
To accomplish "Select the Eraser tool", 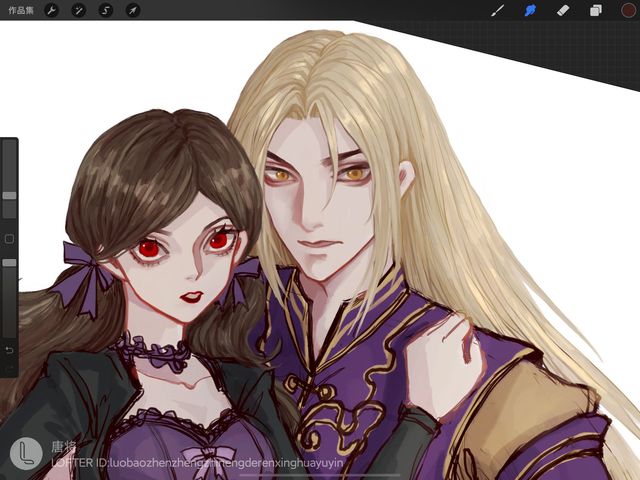I will point(562,10).
